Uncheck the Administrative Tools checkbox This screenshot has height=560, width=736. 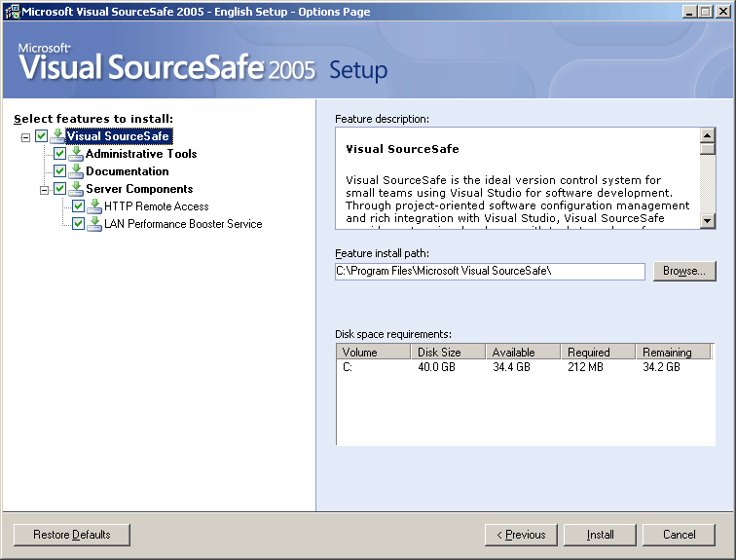(59, 154)
